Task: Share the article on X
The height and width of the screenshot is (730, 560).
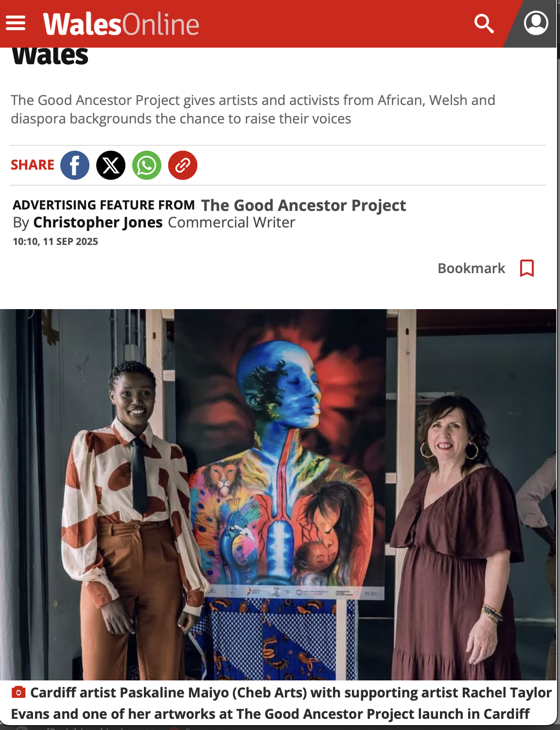Action: click(111, 165)
